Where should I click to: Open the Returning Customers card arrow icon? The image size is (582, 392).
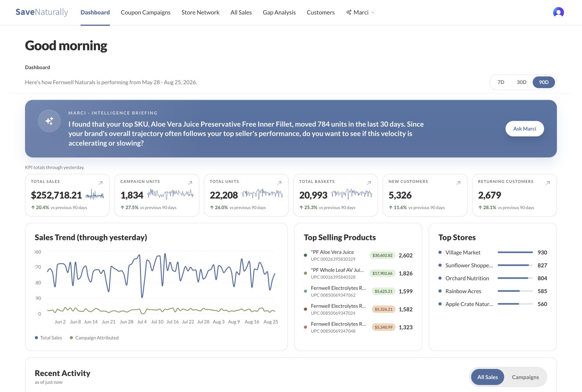(548, 183)
